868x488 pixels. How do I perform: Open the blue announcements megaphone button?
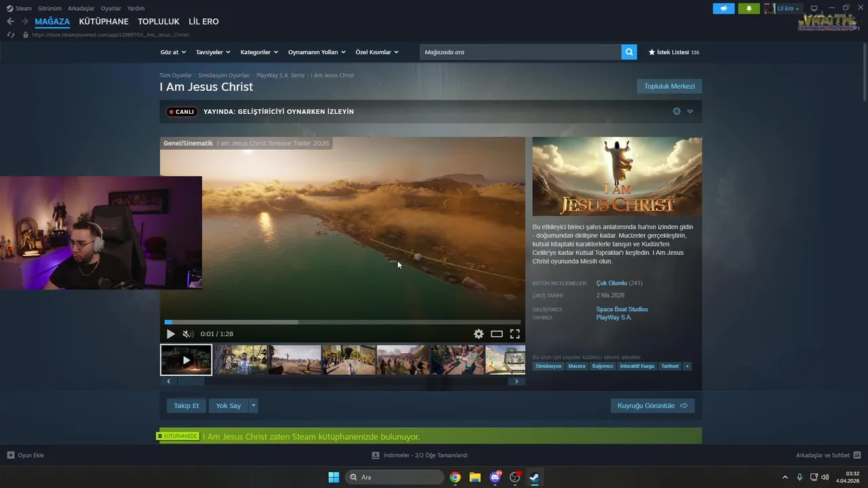point(724,9)
